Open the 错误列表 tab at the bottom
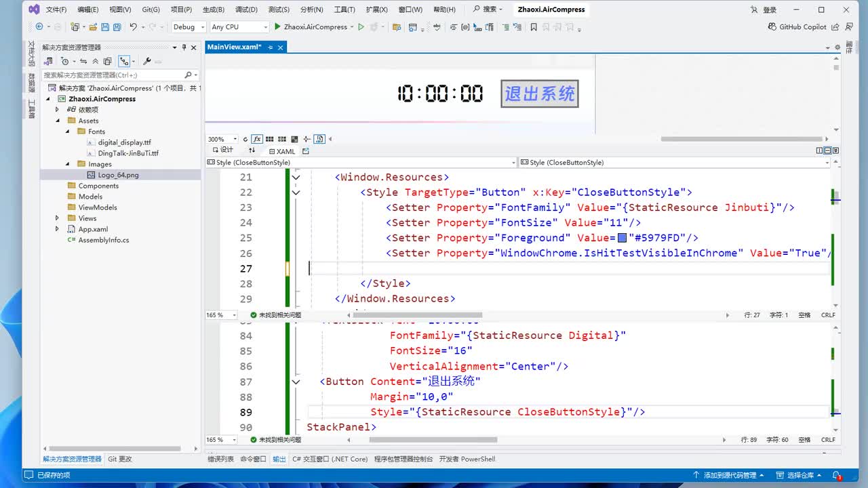The image size is (868, 488). point(220,459)
